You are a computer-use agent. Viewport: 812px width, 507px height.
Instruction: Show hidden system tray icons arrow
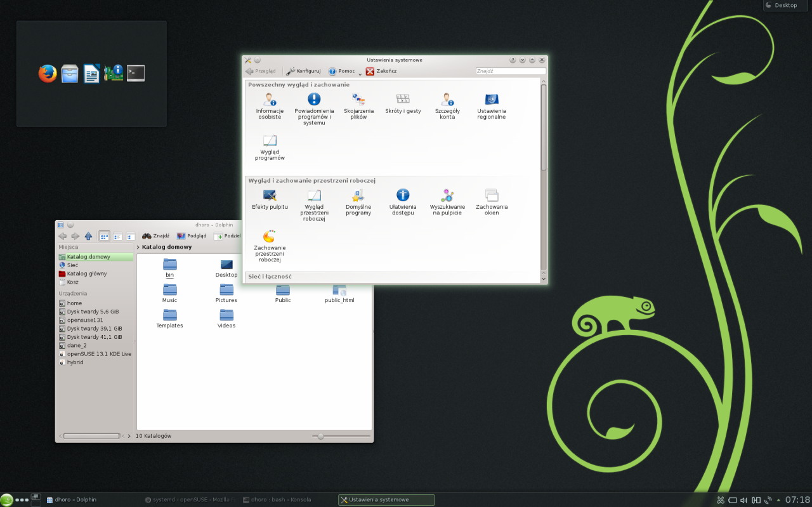coord(778,500)
